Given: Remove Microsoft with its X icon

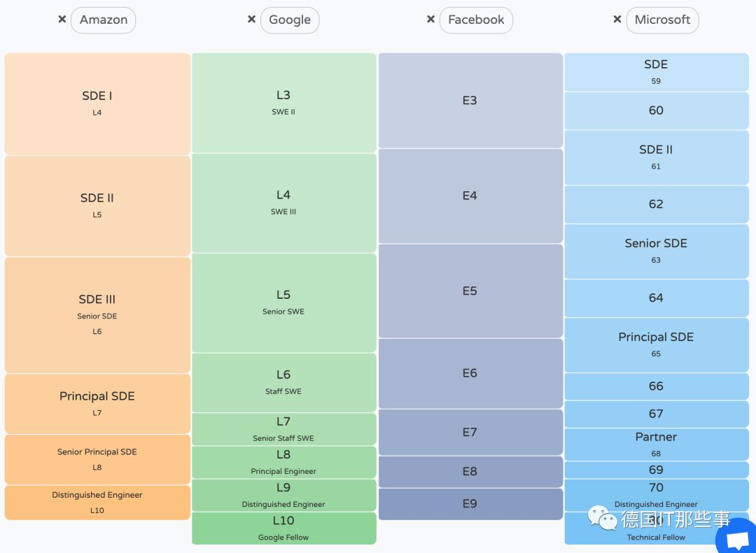Looking at the screenshot, I should [617, 20].
